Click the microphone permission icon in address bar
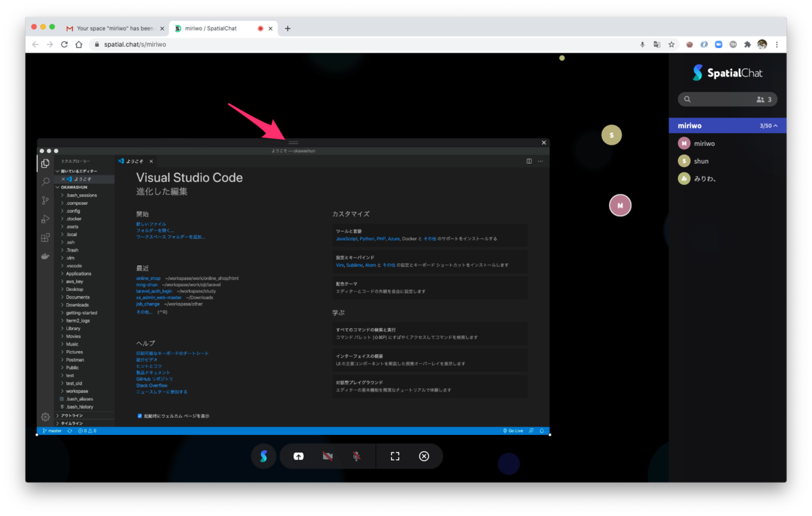Image resolution: width=812 pixels, height=516 pixels. [642, 45]
